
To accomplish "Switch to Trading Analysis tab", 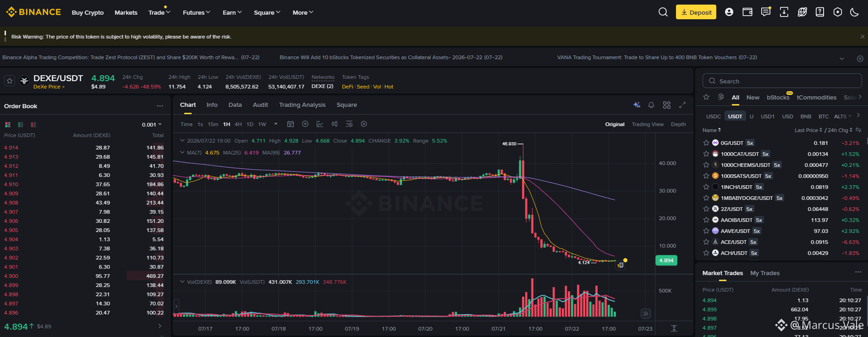I will pyautogui.click(x=302, y=105).
